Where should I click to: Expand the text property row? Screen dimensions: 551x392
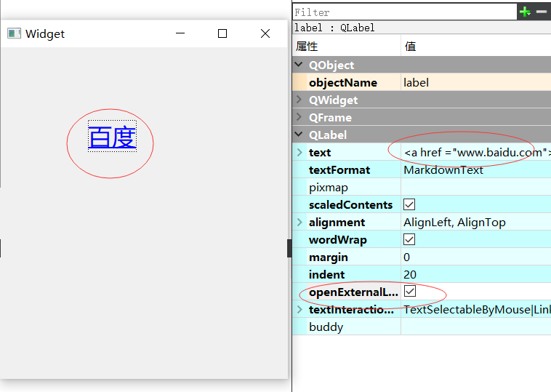click(x=299, y=152)
